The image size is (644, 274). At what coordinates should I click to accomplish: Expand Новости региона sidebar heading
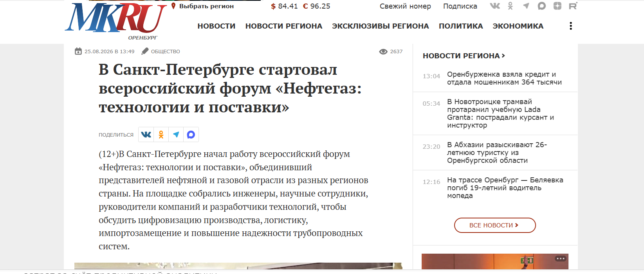(x=464, y=56)
